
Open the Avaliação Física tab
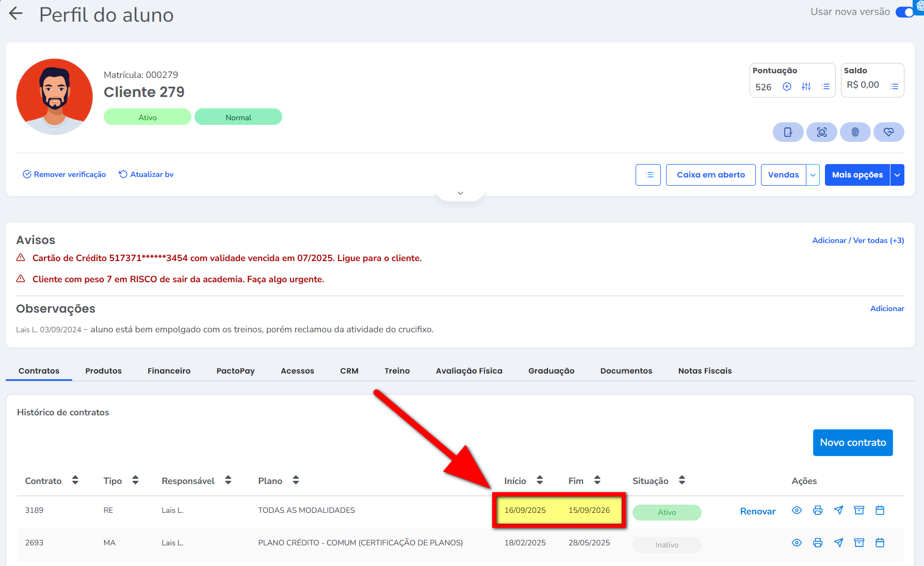point(468,370)
